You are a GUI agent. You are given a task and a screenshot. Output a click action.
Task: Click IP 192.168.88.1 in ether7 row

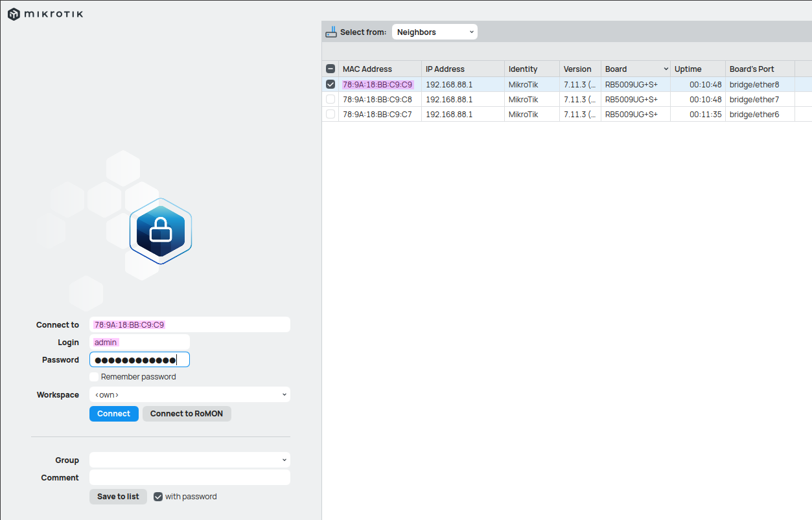449,100
